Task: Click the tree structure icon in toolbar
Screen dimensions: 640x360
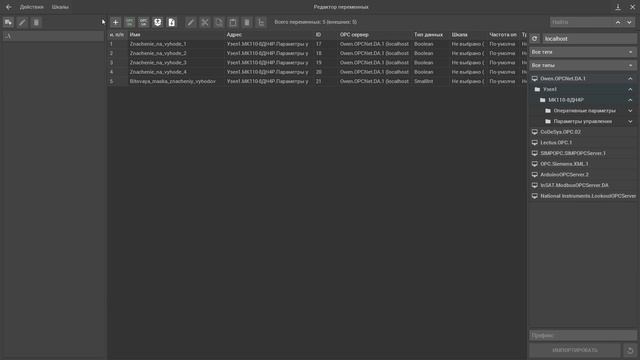Action: [x=261, y=22]
